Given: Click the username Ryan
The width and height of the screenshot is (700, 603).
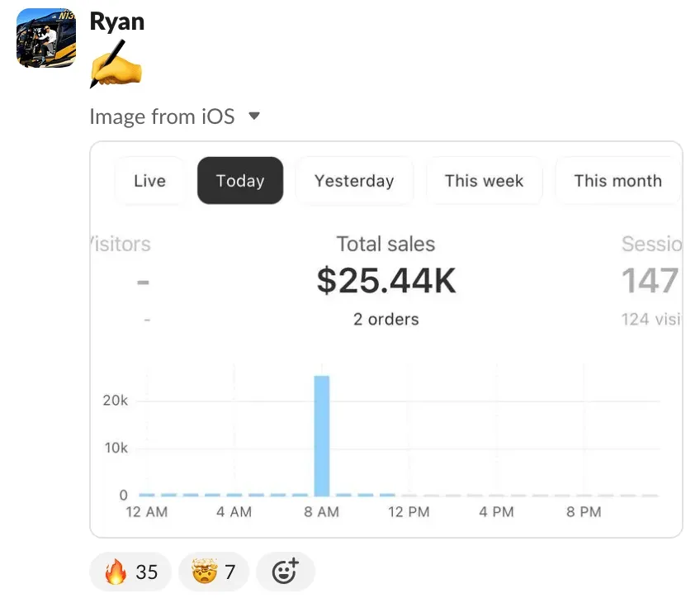Looking at the screenshot, I should (x=117, y=21).
